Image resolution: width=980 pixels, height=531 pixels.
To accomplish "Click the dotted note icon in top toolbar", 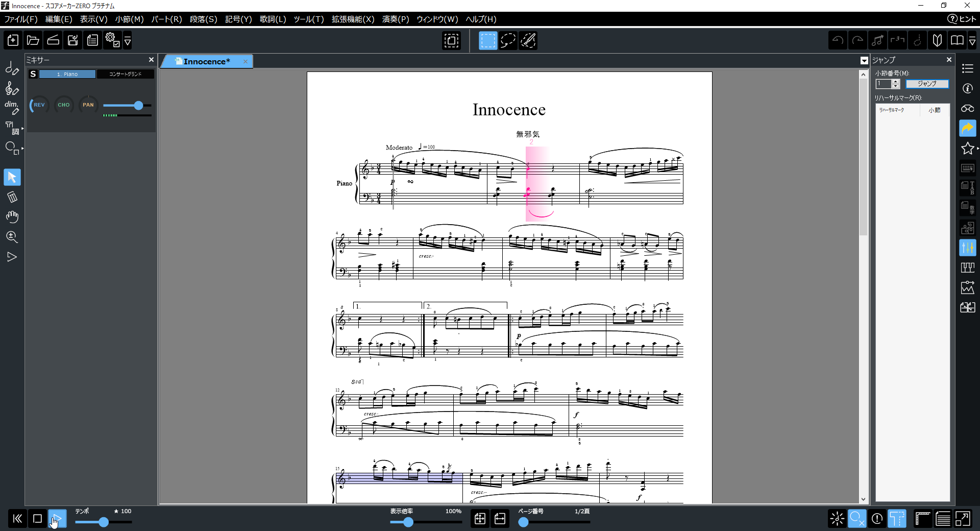I will pyautogui.click(x=917, y=40).
